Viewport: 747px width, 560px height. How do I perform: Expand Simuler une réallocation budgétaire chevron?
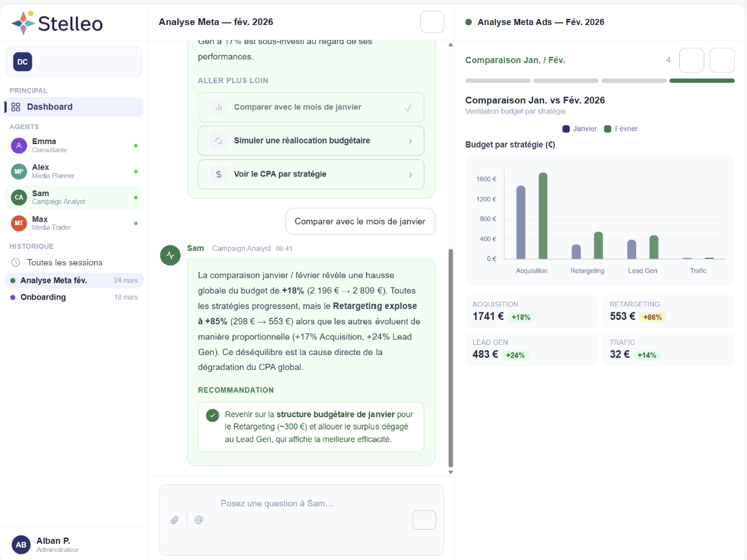pos(411,141)
